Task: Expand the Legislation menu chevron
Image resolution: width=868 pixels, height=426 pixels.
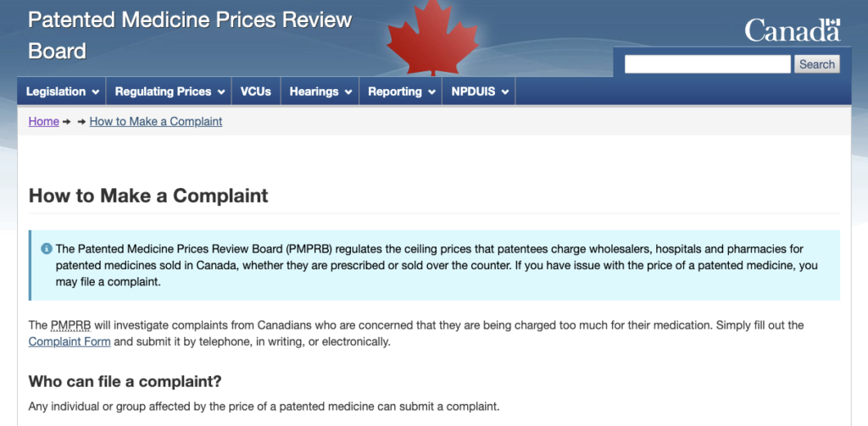Action: pos(96,92)
